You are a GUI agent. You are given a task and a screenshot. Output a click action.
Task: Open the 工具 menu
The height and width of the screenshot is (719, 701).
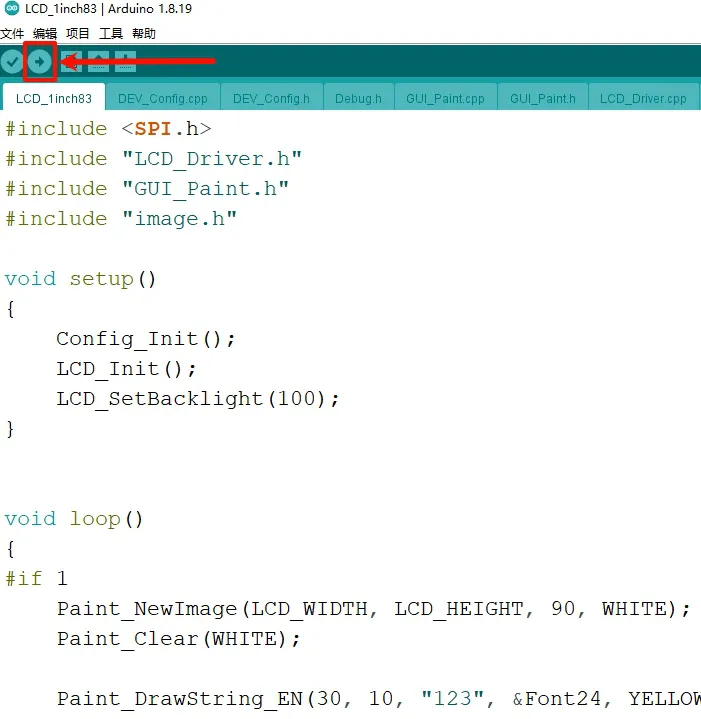(111, 33)
